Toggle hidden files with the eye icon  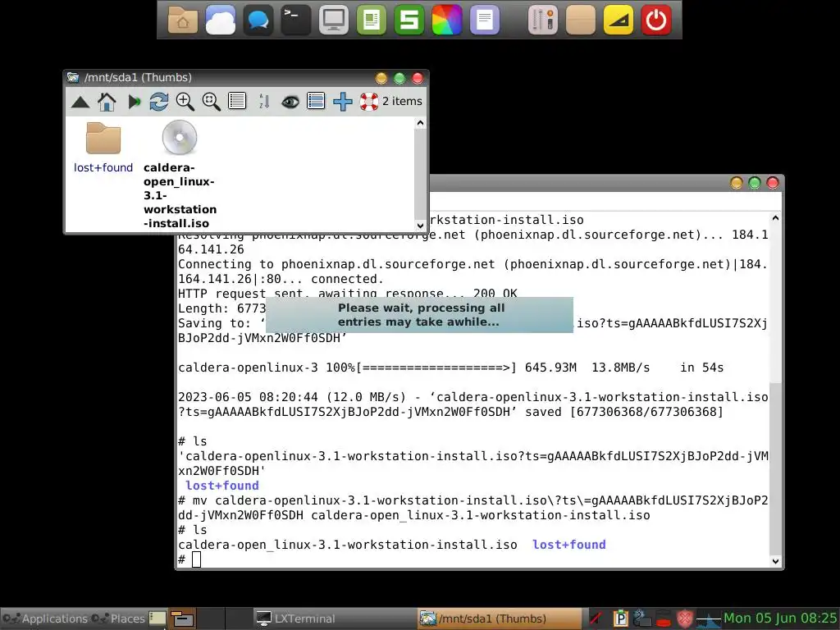(x=290, y=102)
